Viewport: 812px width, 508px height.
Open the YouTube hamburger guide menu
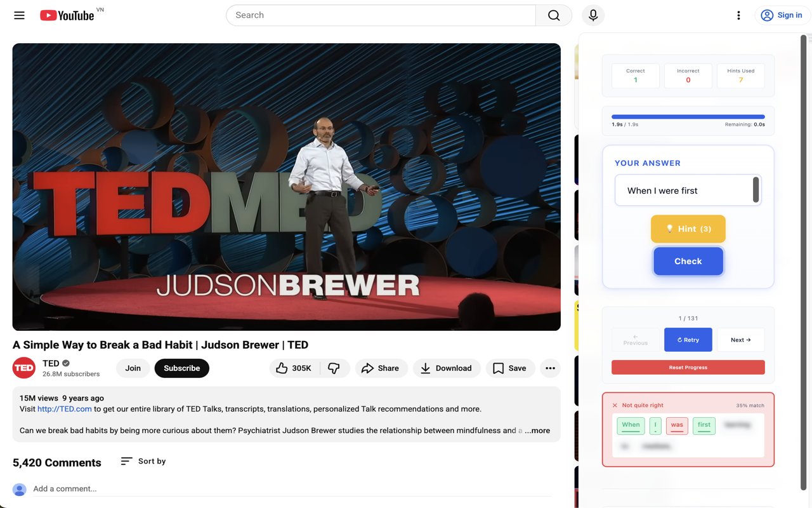coord(19,15)
